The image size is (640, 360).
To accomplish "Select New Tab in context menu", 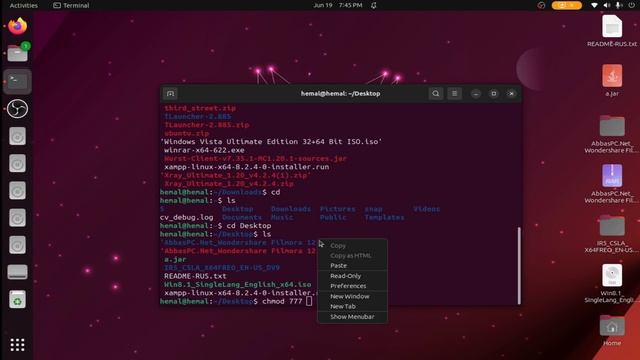I will point(343,306).
